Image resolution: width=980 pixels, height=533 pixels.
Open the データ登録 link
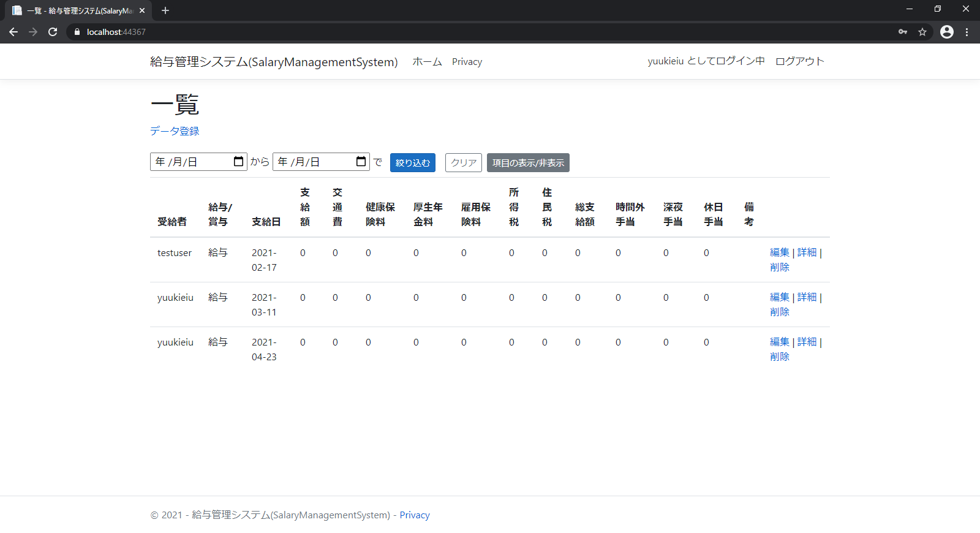point(175,131)
